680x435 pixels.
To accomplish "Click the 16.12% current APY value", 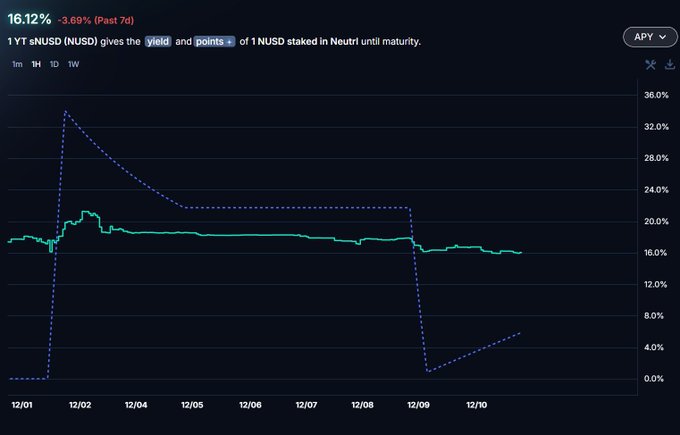I will pos(29,19).
